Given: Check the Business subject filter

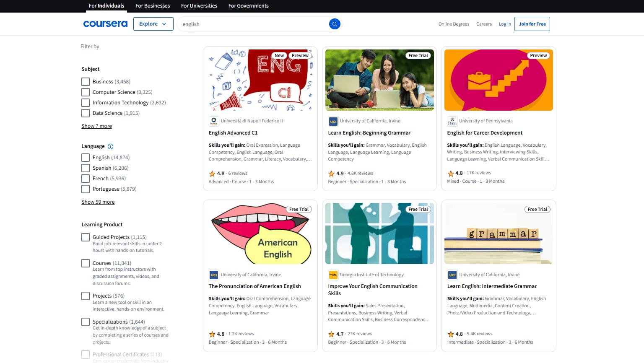Looking at the screenshot, I should (85, 81).
